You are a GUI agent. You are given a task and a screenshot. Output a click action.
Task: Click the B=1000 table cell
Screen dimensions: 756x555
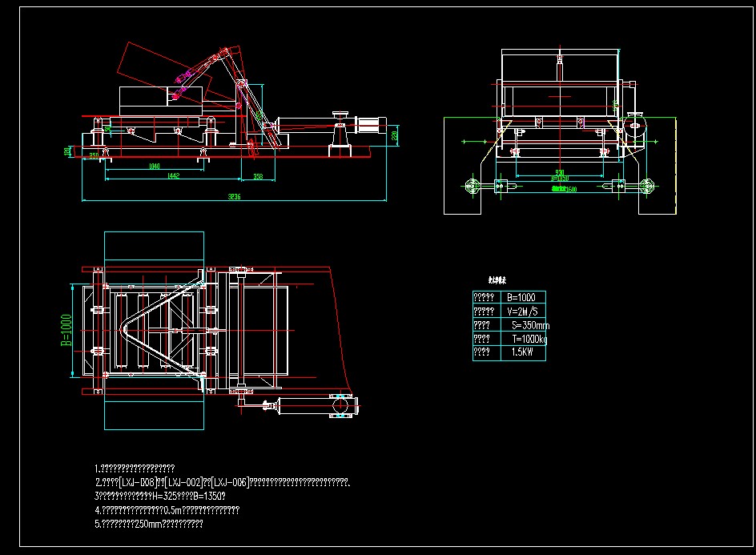[521, 297]
